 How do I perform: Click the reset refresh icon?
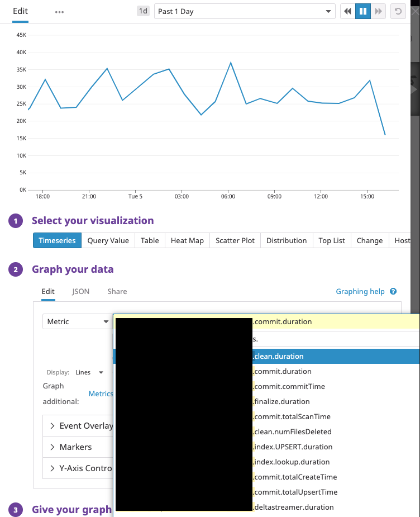398,11
